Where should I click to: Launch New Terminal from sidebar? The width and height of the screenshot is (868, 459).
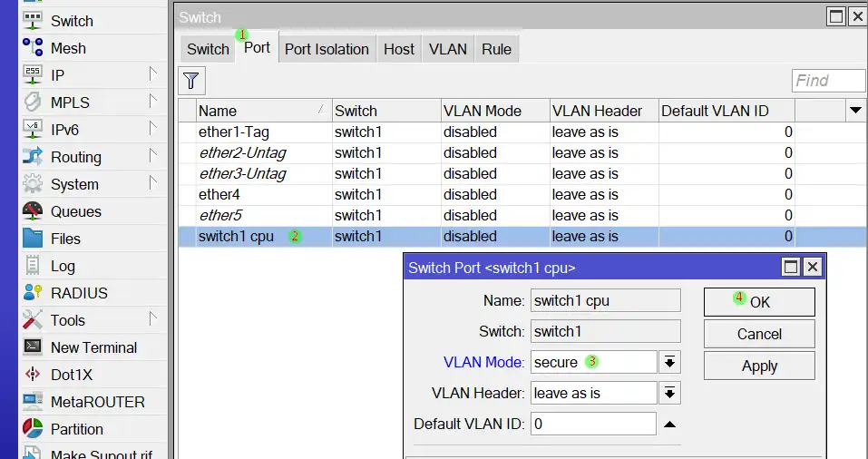point(93,347)
